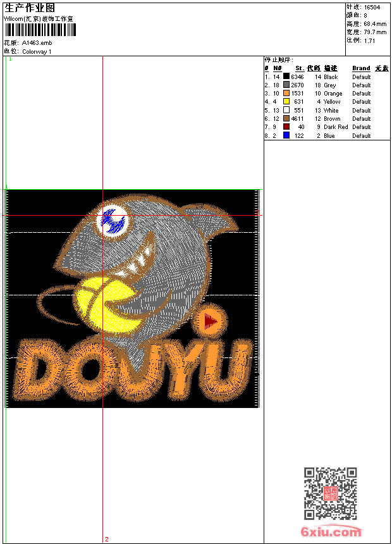Select the file name A1463.emb
392x544 pixels.
click(37, 43)
